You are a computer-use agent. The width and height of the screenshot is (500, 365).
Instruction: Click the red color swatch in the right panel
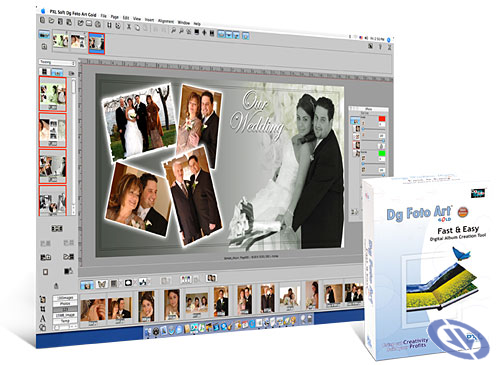point(382,119)
